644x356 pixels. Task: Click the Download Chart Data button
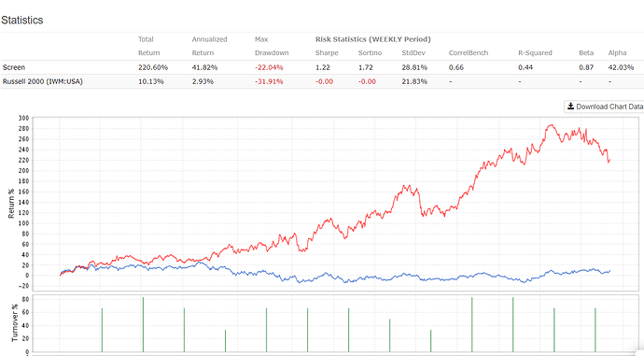pos(604,107)
